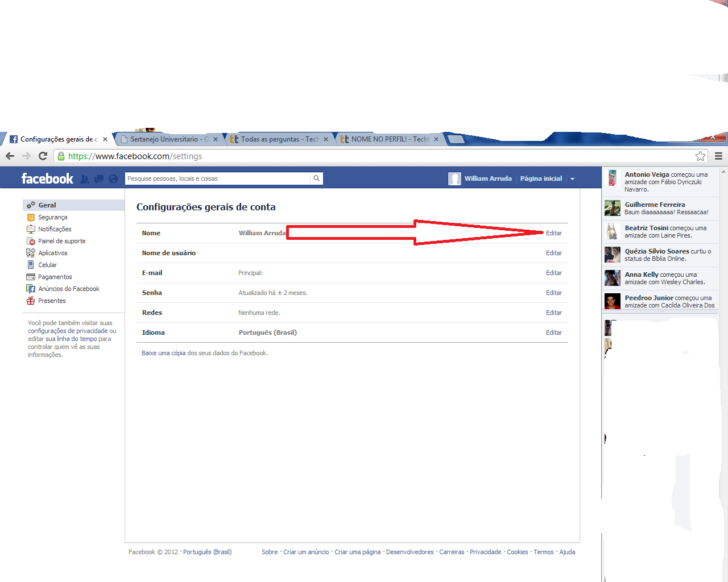Click Português (Brasil) footer link
This screenshot has width=728, height=582.
[208, 552]
